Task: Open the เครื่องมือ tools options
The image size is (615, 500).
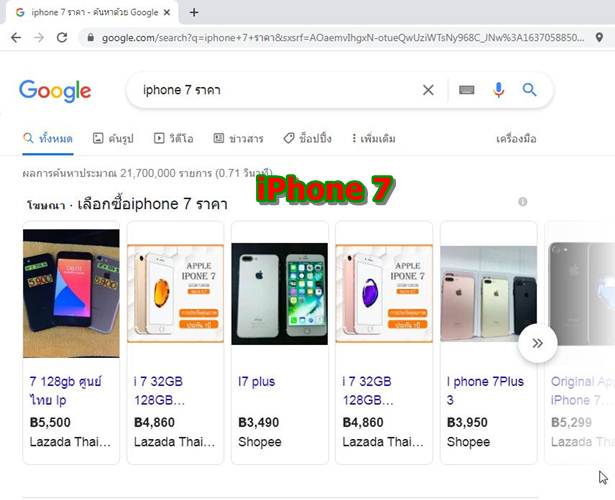Action: (x=516, y=139)
